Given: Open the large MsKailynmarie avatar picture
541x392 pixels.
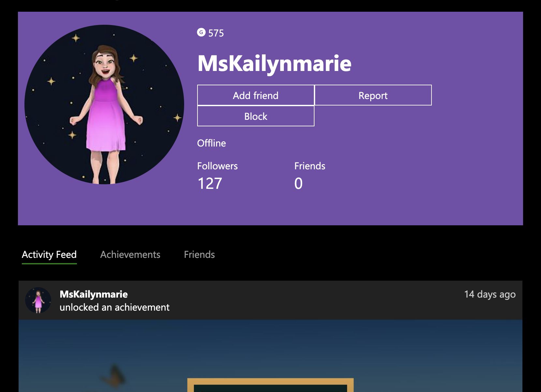Looking at the screenshot, I should [104, 105].
